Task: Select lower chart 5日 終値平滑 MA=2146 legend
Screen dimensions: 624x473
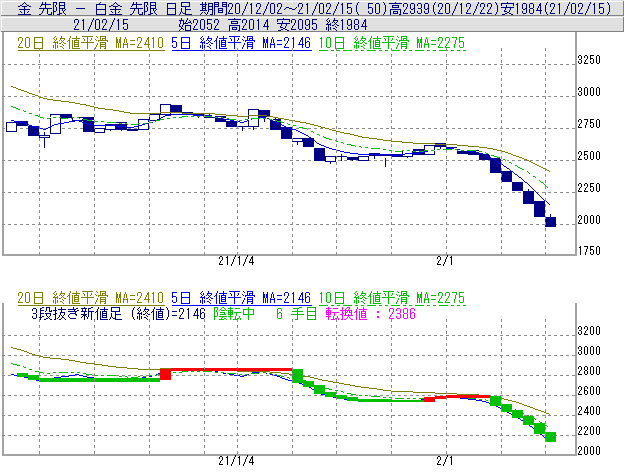Action: pyautogui.click(x=241, y=298)
